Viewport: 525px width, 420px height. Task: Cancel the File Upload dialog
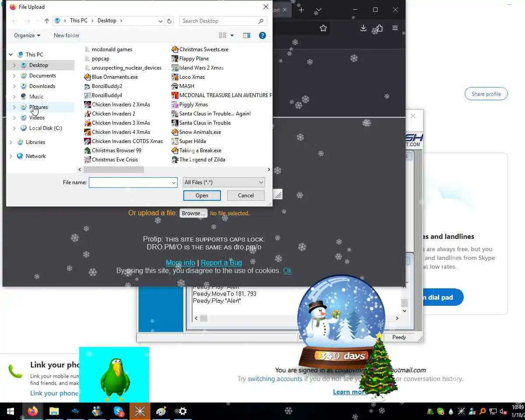click(246, 196)
